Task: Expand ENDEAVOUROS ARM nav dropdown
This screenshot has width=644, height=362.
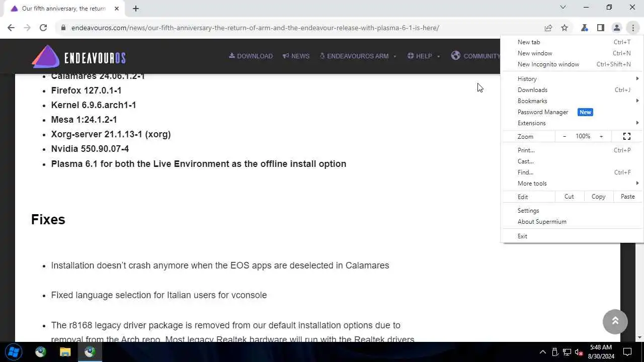Action: 358,56
